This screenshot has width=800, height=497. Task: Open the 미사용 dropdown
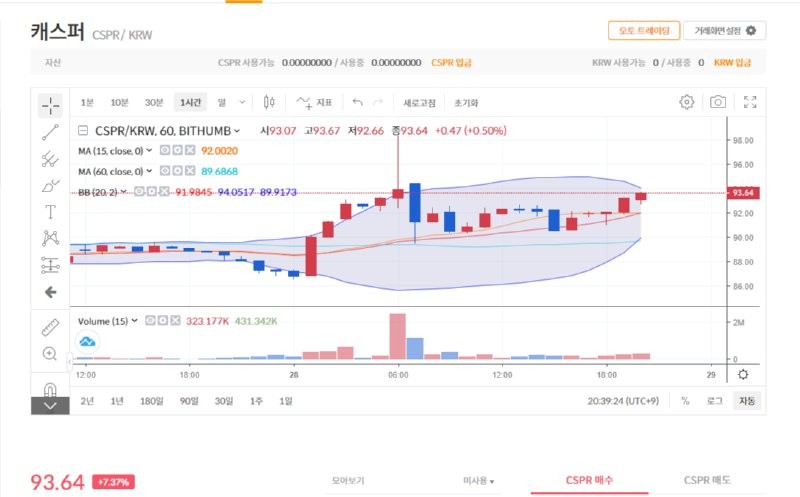click(479, 481)
